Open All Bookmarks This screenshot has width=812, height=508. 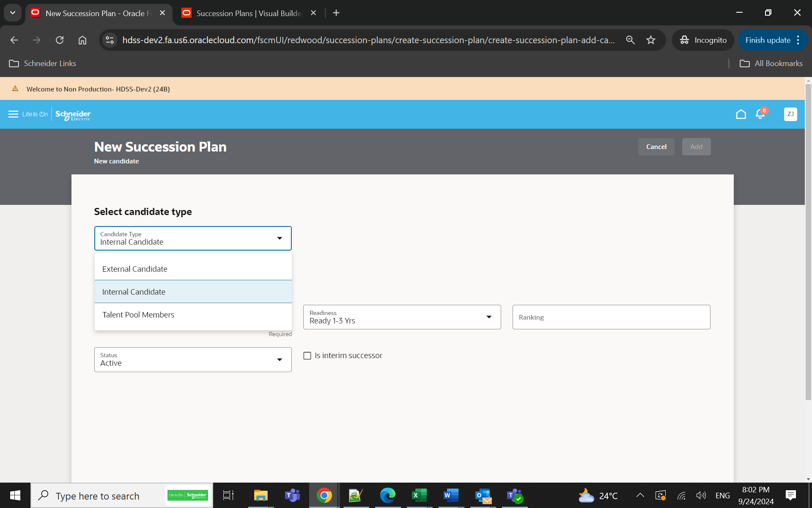pos(771,63)
